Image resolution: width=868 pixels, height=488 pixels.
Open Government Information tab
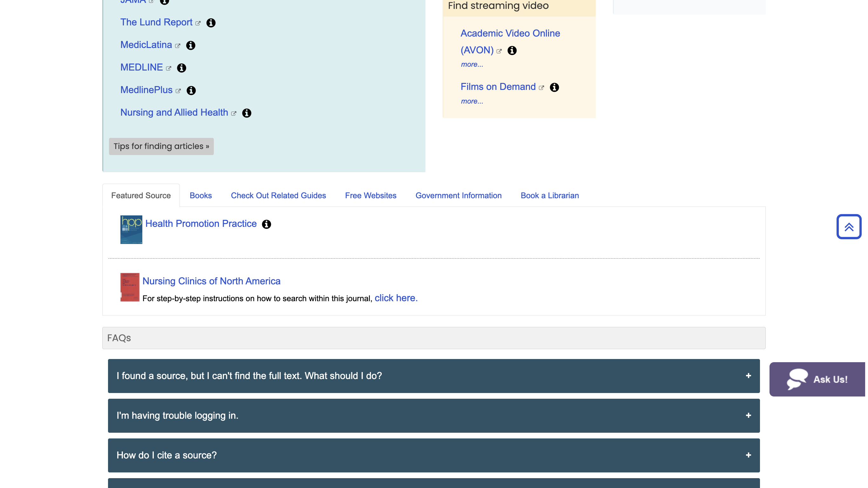458,195
